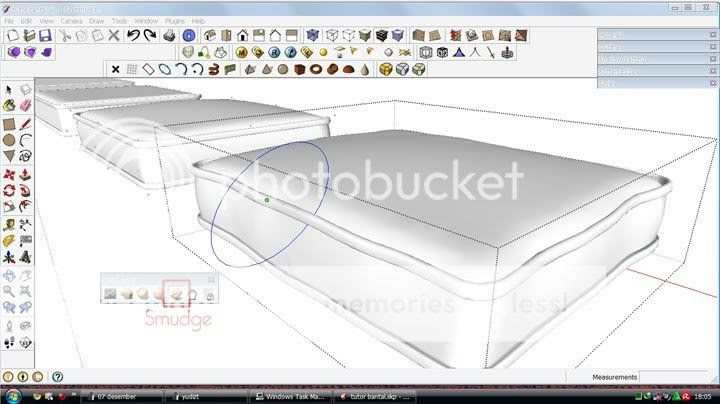Screen dimensions: 720x404
Task: Choose the Walk footprints tool
Action: click(9, 342)
